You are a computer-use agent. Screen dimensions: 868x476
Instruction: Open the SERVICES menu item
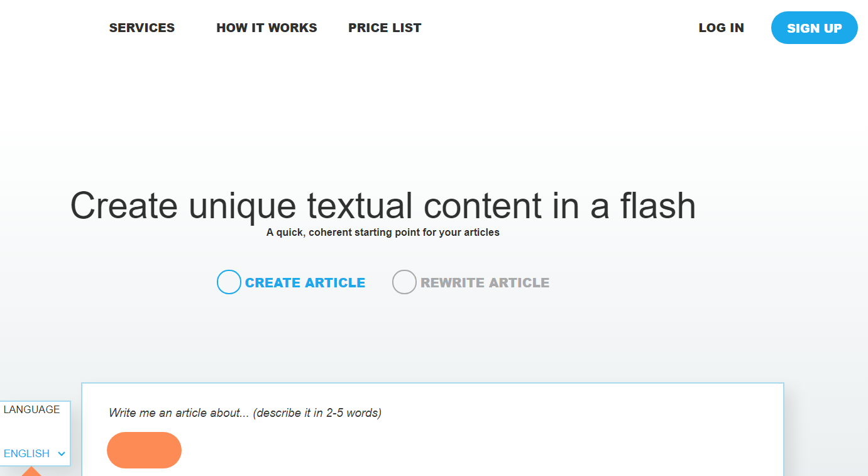pyautogui.click(x=142, y=28)
